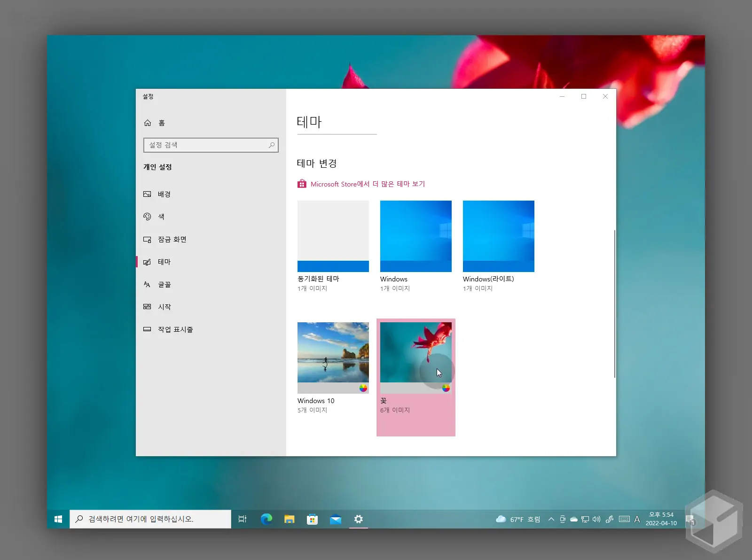The image size is (752, 560).
Task: Open File Explorer from the taskbar
Action: (x=289, y=519)
